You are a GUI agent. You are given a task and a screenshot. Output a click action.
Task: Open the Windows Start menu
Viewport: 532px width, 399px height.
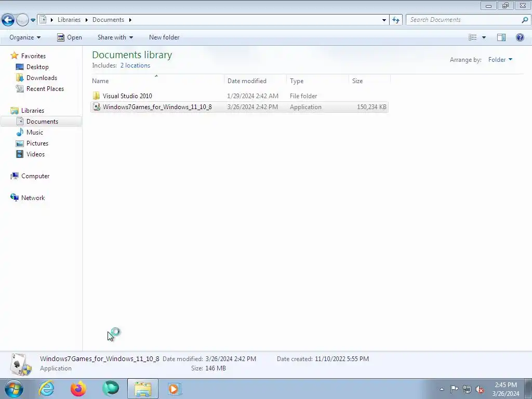tap(14, 389)
